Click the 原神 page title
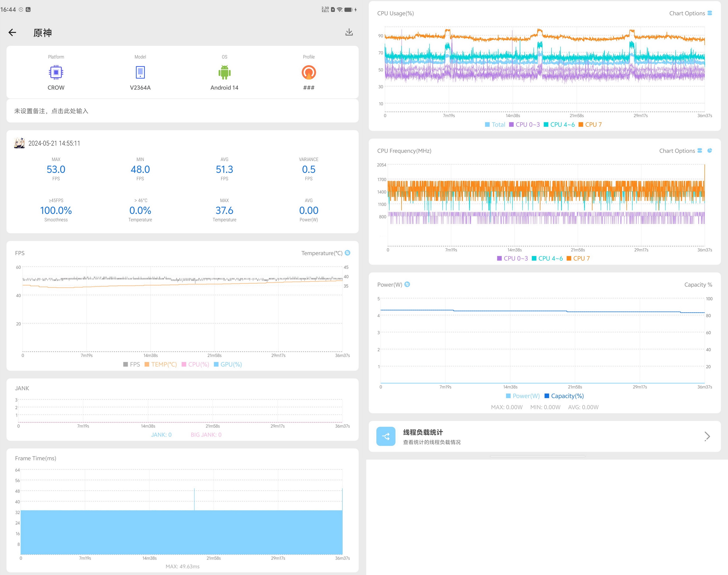 point(42,33)
